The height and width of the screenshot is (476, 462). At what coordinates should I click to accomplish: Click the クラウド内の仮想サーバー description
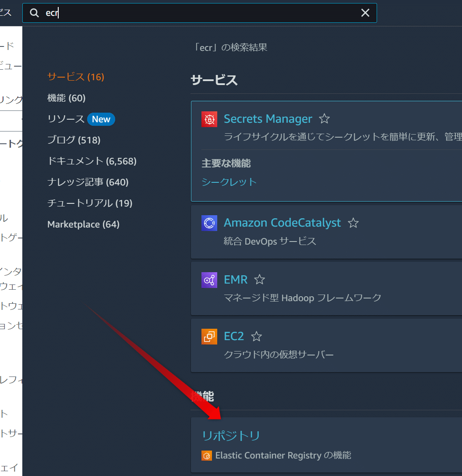(279, 355)
